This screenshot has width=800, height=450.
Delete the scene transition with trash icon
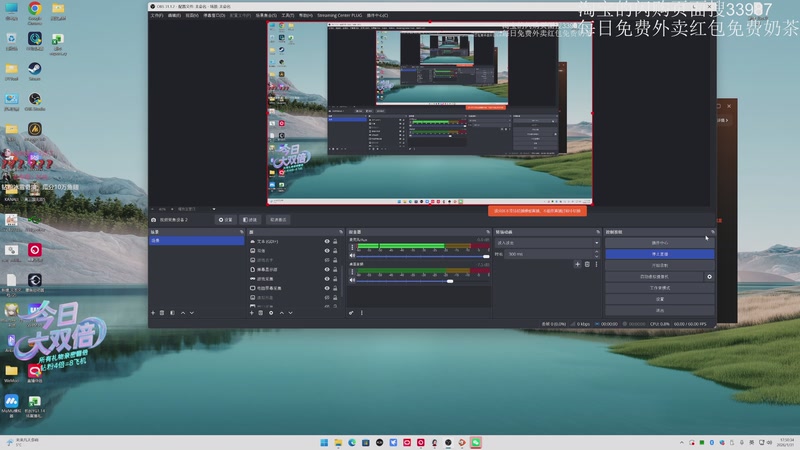point(587,264)
